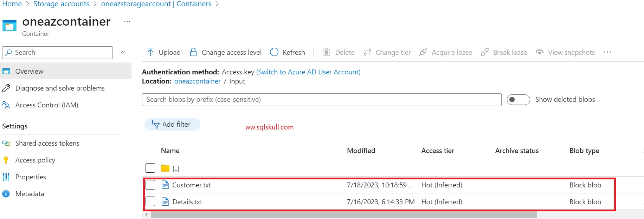Click the Properties bars icon
This screenshot has height=219, width=644.
(x=6, y=177)
